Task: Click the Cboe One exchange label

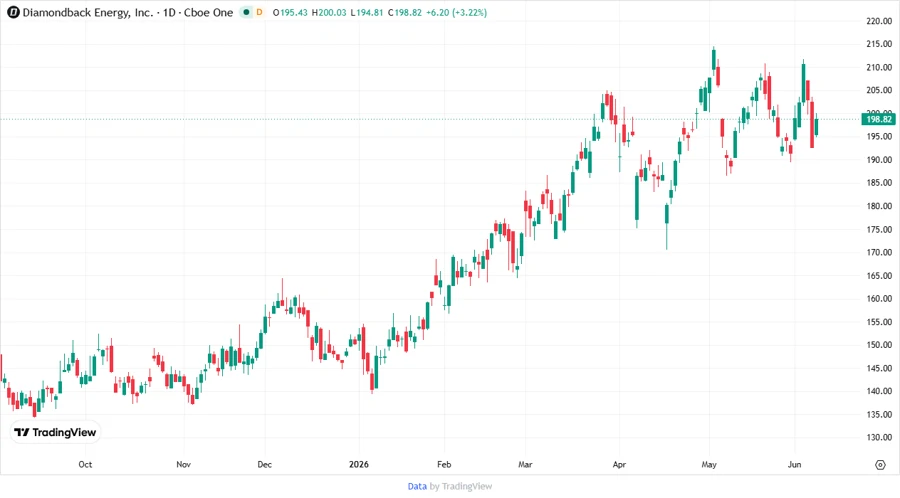Action: point(208,12)
